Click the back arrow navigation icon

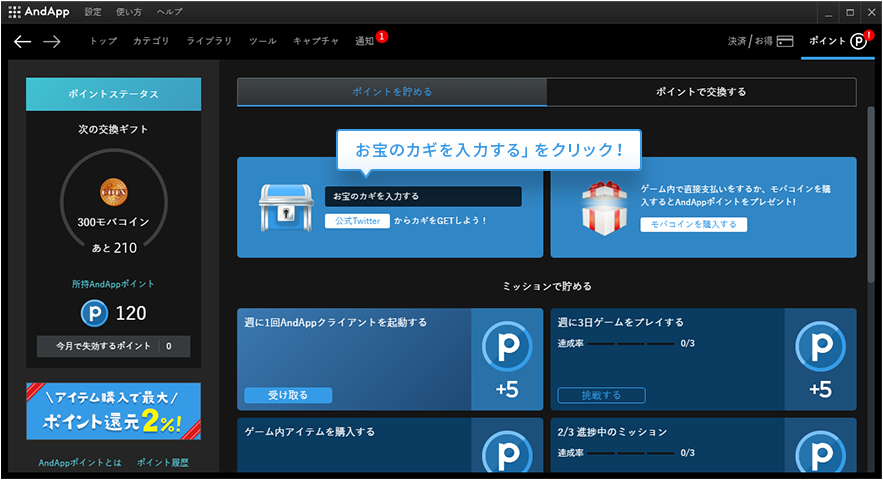pos(22,42)
